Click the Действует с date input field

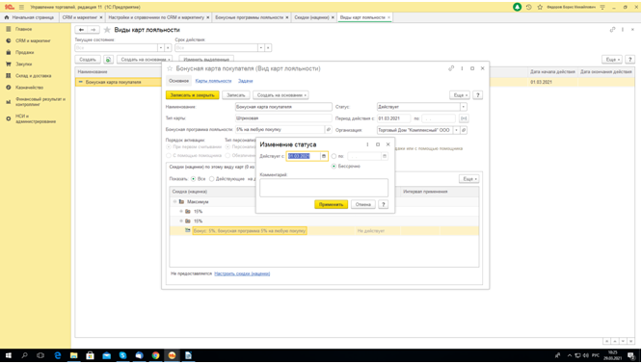(x=304, y=156)
